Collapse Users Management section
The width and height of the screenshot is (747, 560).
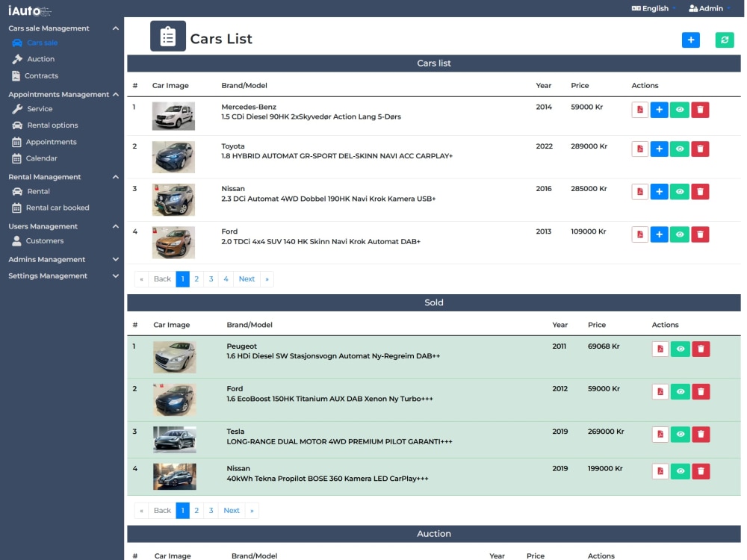pyautogui.click(x=115, y=226)
